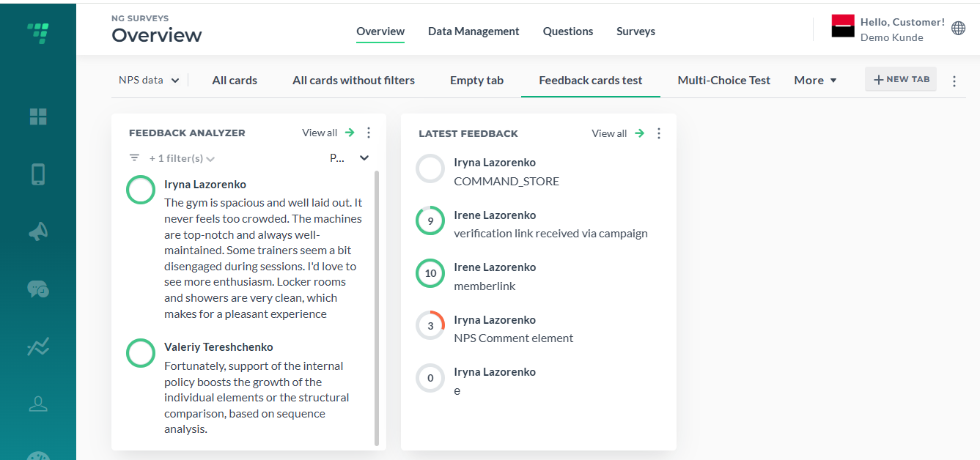Click the user profile icon in sidebar

pos(38,403)
